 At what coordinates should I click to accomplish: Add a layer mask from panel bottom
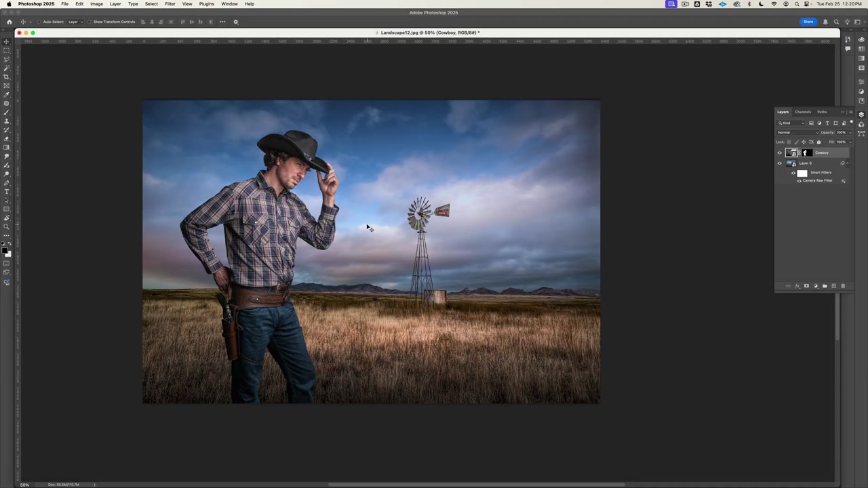point(806,285)
